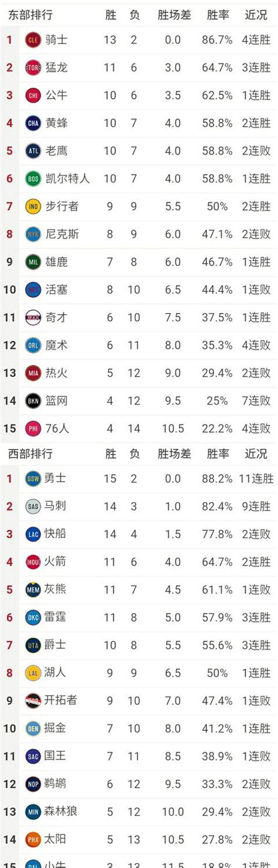Select the Pacers IND yellow logo
Image resolution: width=278 pixels, height=868 pixels.
[x=33, y=206]
